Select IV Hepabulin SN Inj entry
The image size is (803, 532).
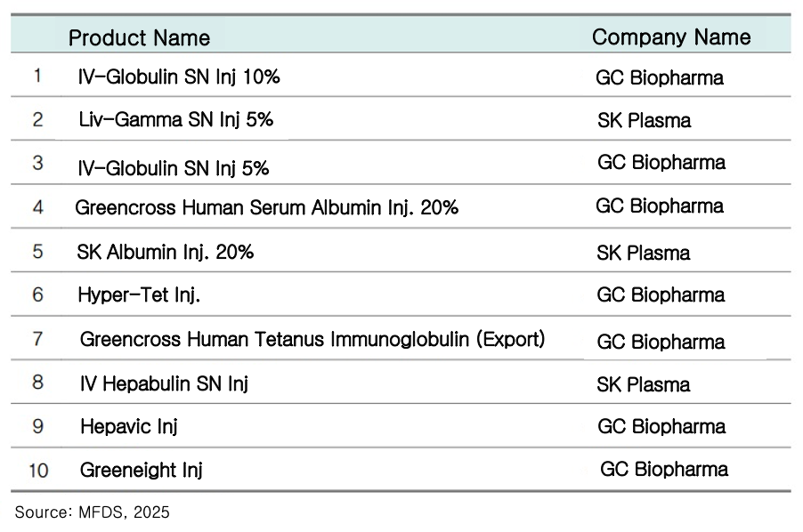click(164, 383)
